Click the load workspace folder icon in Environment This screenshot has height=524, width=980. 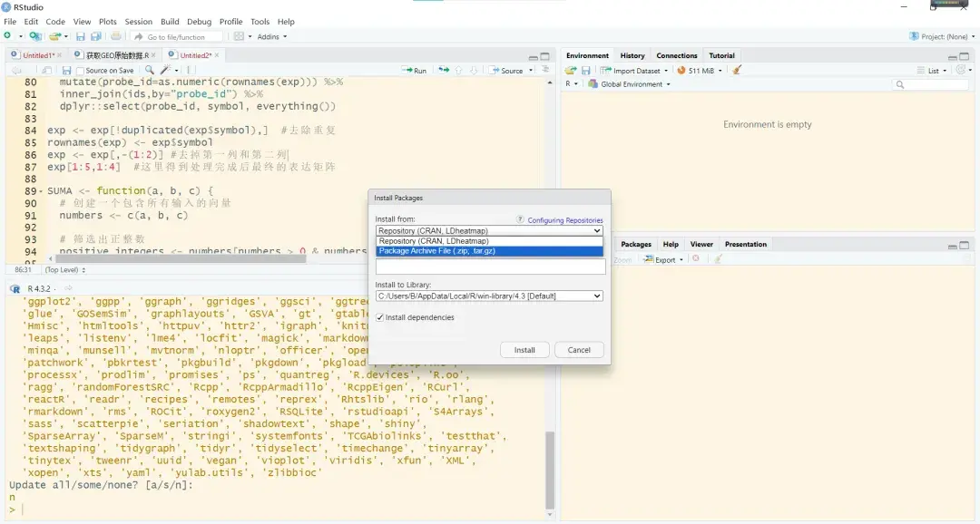coord(571,70)
